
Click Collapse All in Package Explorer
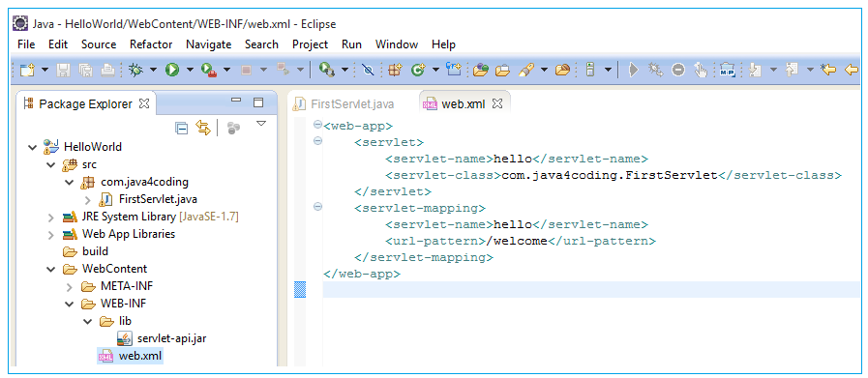(181, 129)
